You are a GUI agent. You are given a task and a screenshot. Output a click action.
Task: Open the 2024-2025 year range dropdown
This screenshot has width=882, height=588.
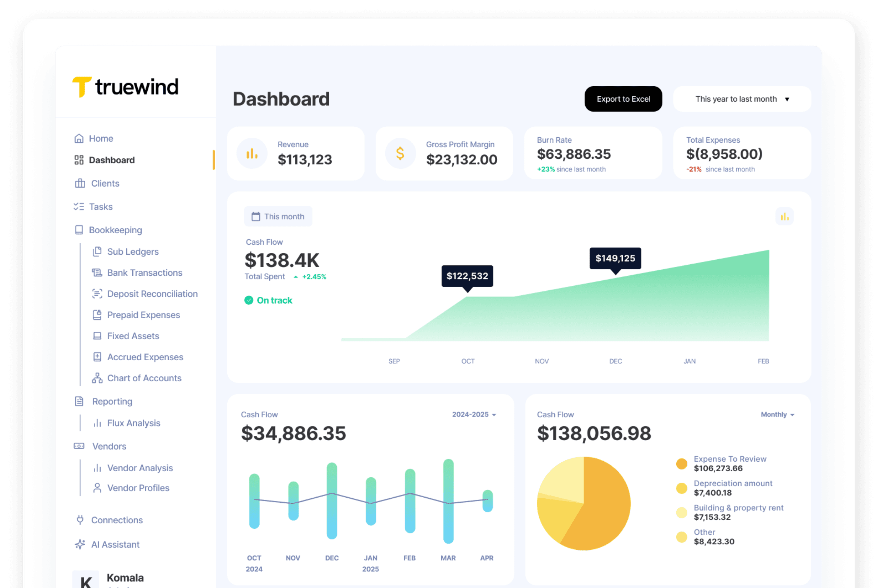tap(474, 414)
